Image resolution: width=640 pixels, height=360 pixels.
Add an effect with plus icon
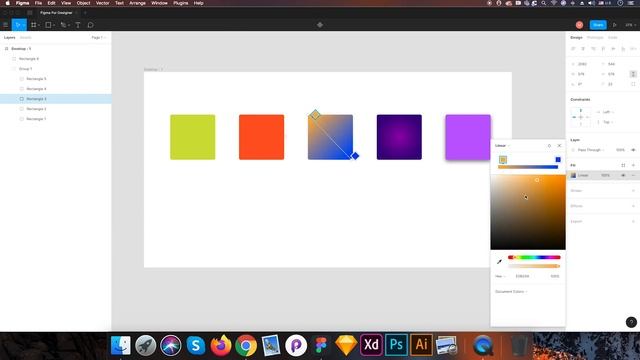click(633, 206)
